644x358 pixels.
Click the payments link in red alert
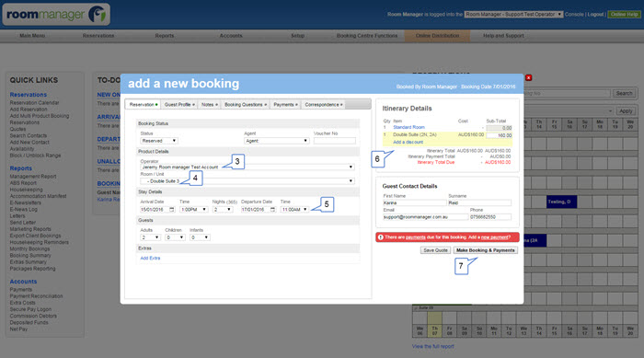tap(416, 237)
